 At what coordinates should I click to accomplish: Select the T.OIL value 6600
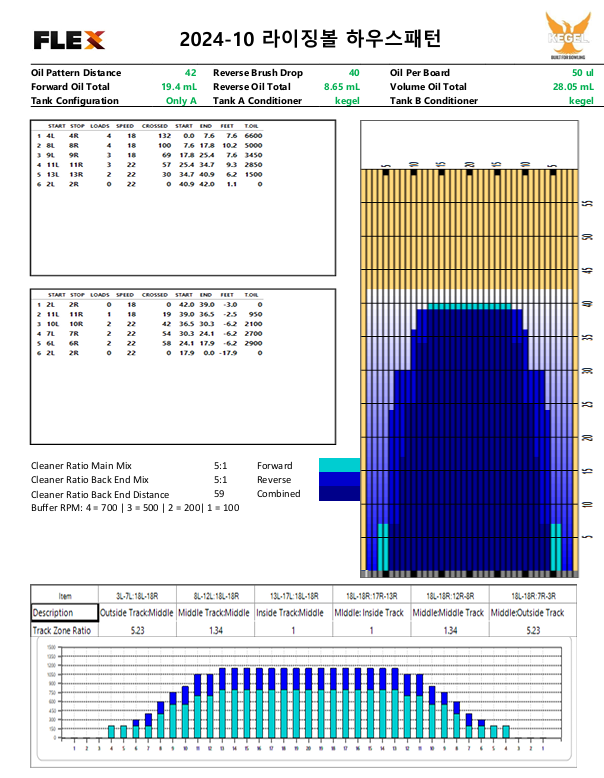click(x=253, y=135)
